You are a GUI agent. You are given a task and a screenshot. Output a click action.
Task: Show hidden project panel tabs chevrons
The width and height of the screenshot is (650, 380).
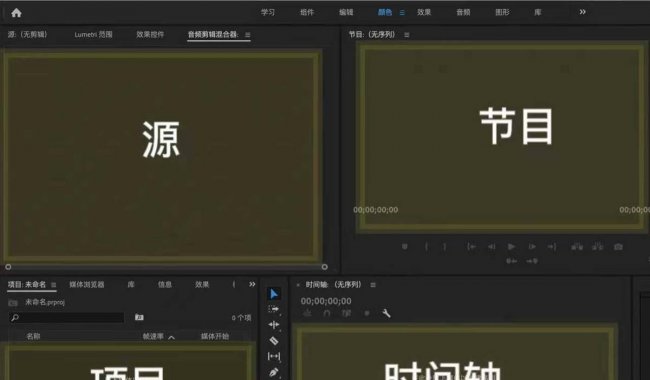(252, 284)
